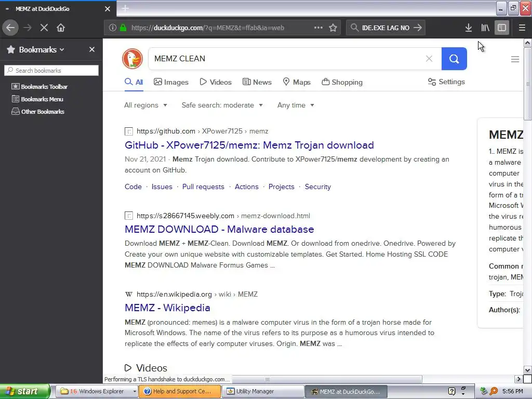Click the help question icon in taskbar
The height and width of the screenshot is (399, 532).
(451, 391)
